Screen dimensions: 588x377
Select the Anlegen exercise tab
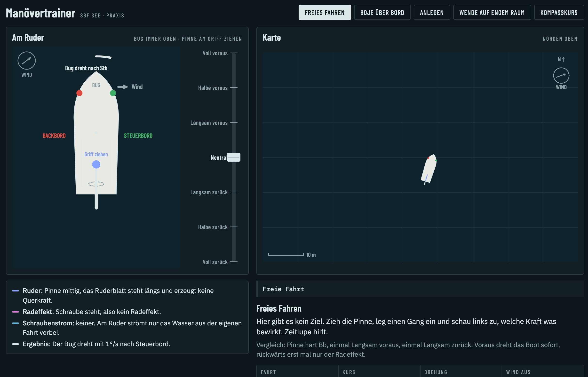click(x=431, y=13)
